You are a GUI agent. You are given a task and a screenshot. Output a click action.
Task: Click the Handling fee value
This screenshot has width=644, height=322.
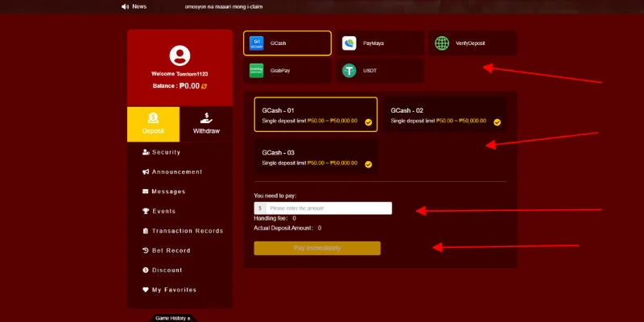click(x=294, y=218)
